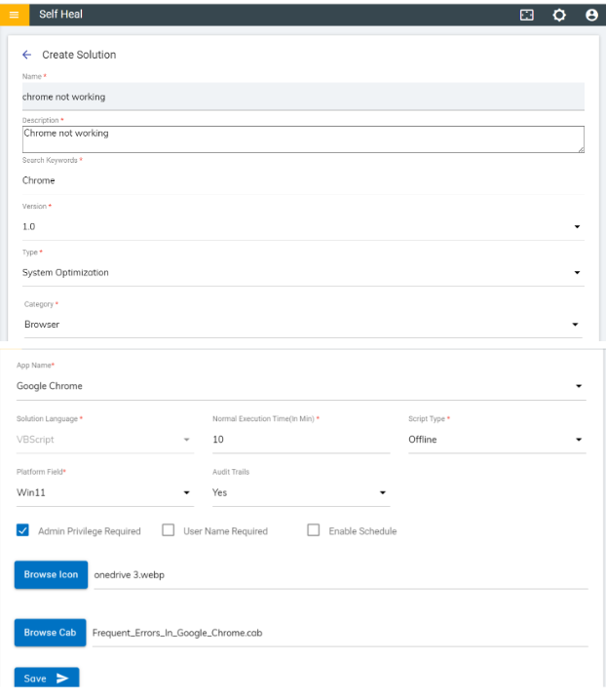Viewport: 606px width, 700px height.
Task: Save the solution
Action: pos(46,678)
